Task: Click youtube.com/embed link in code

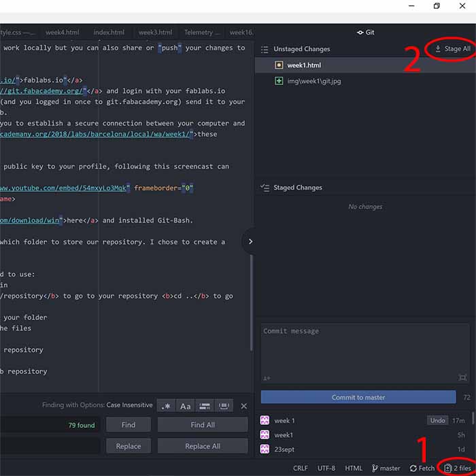Action: pos(63,188)
